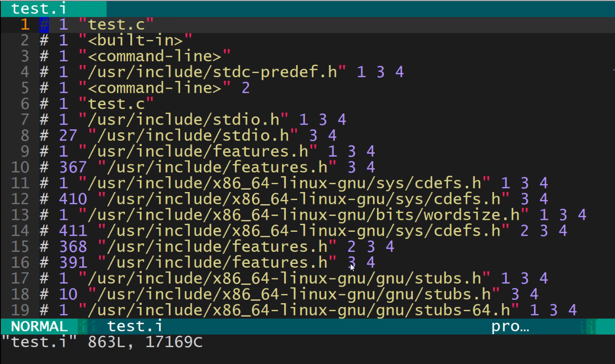Click "<built-in>" string on line 2
Viewport: 615px width, 364px height.
(x=135, y=40)
